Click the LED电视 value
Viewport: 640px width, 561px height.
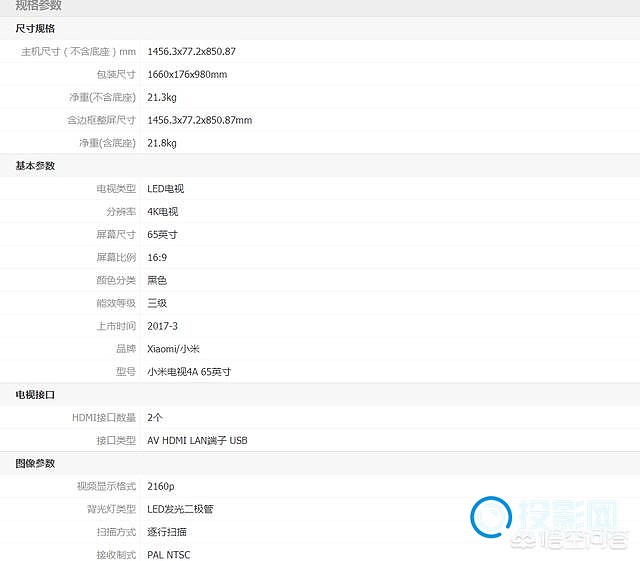click(x=166, y=189)
